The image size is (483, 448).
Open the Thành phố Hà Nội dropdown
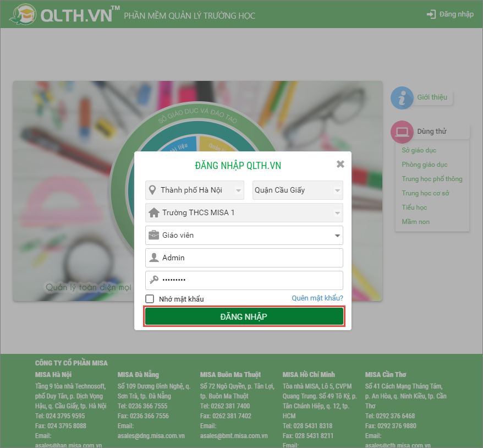195,190
